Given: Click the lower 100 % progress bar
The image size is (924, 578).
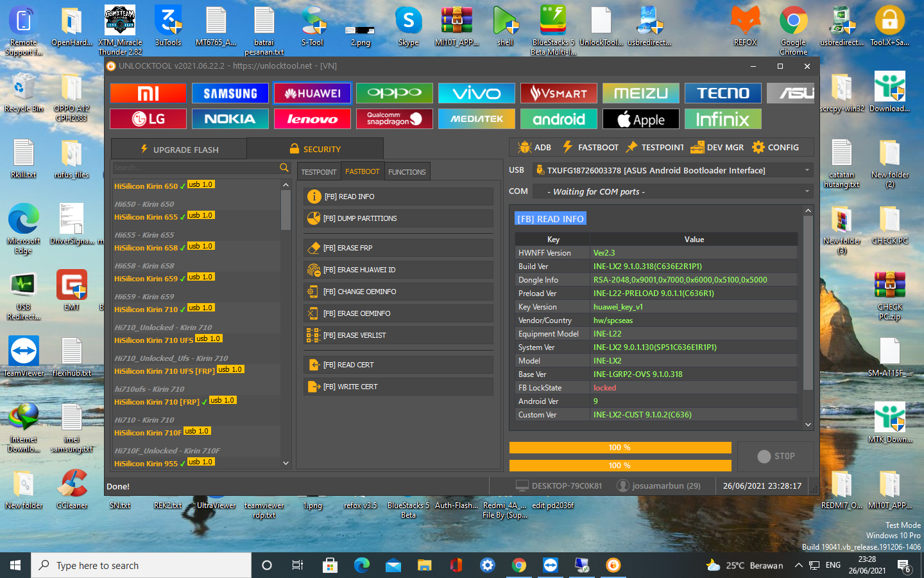Looking at the screenshot, I should point(620,466).
